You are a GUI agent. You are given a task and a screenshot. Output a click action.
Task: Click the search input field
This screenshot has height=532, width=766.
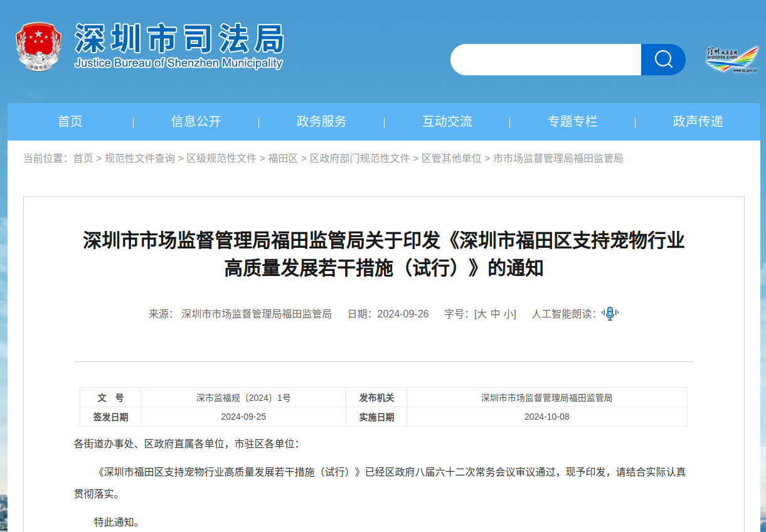[545, 60]
